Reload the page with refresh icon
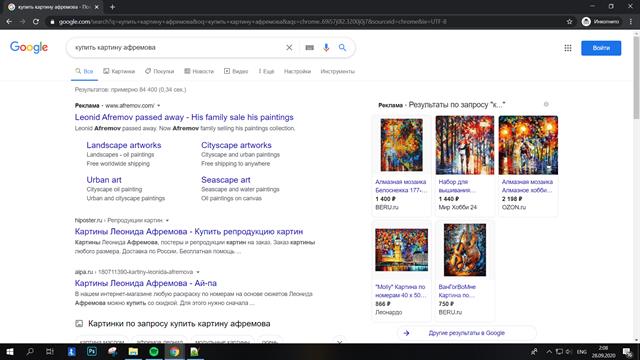Image resolution: width=640 pixels, height=360 pixels. [x=36, y=22]
